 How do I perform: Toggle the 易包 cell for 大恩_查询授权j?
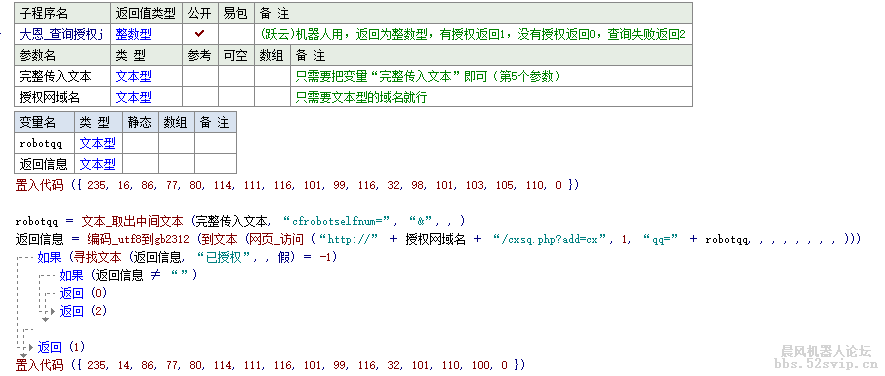pos(236,34)
